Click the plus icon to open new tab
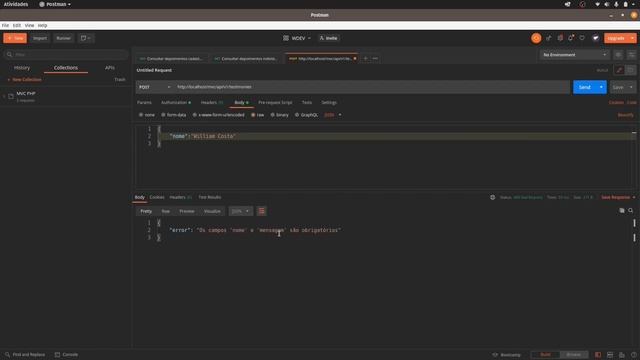The height and width of the screenshot is (360, 640). coord(365,58)
